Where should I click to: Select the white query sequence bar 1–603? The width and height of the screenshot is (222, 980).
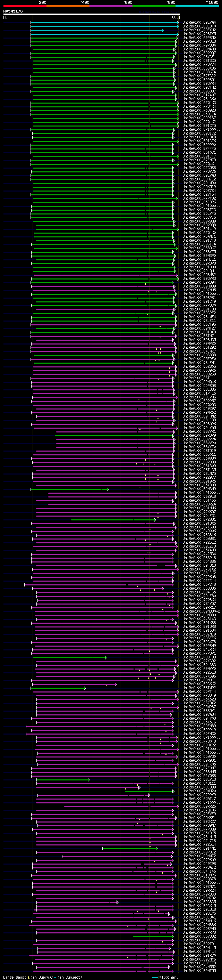point(92,15)
